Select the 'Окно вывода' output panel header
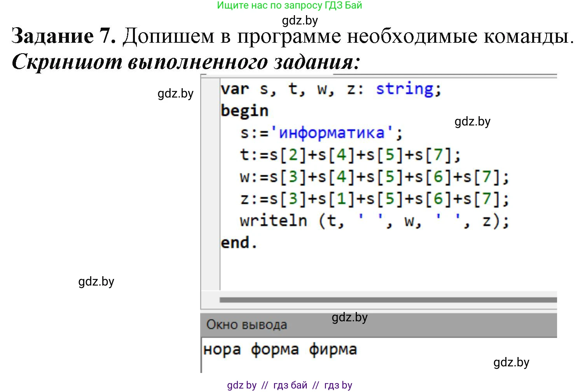 246,324
